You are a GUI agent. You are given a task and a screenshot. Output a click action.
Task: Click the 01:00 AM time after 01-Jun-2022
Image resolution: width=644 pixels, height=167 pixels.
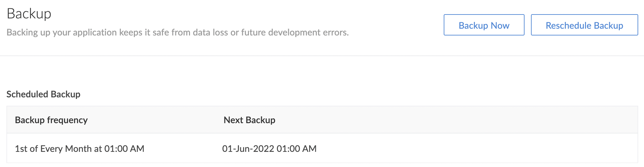pyautogui.click(x=297, y=149)
